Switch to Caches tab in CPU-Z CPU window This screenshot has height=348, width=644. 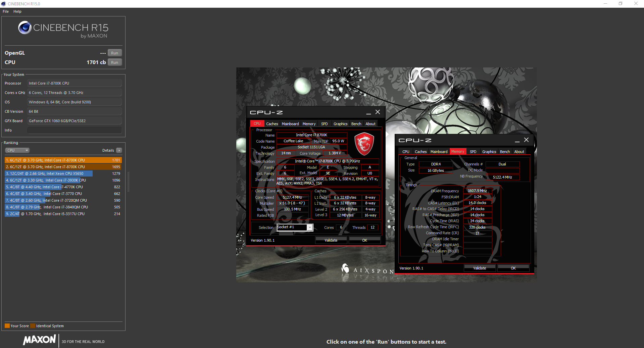(x=272, y=124)
